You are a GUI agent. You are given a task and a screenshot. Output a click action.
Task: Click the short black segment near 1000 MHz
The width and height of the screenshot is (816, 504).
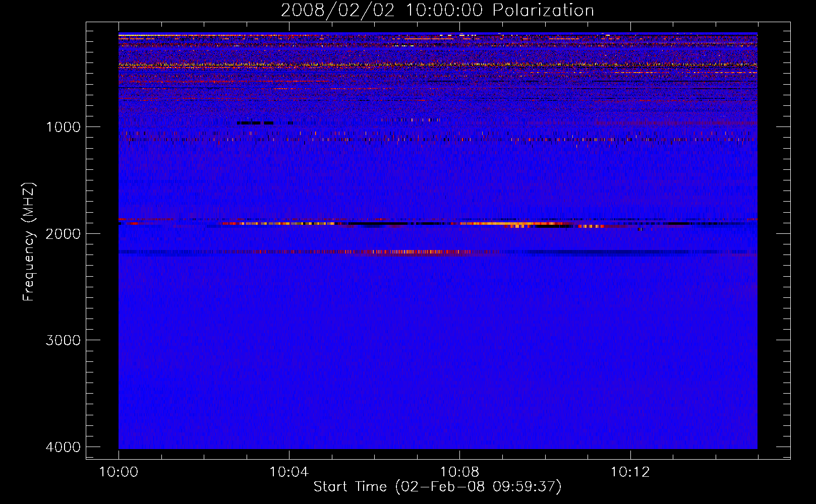tap(255, 123)
